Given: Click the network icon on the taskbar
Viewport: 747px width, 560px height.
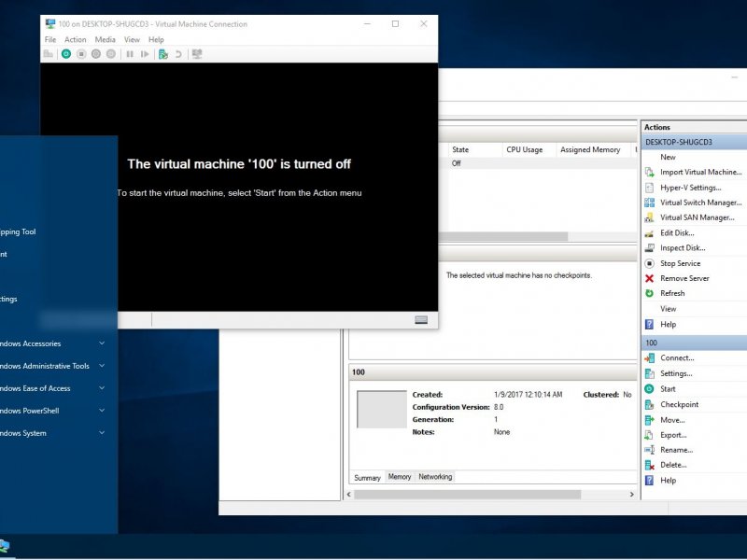Looking at the screenshot, I should tap(5, 546).
